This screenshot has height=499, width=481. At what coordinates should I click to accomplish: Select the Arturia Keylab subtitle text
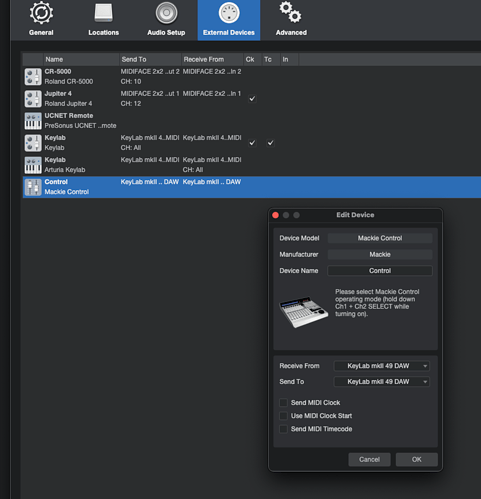[x=65, y=170]
